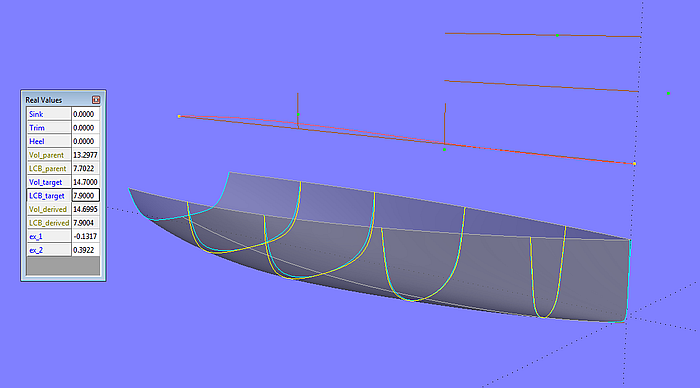Select the isolated green point at far right
This screenshot has height=388, width=700.
tap(668, 94)
